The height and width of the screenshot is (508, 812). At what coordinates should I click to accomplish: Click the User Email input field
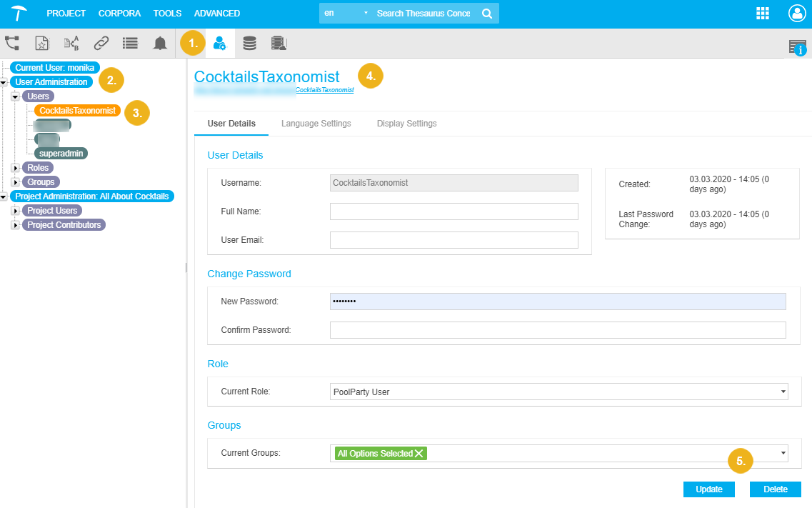pyautogui.click(x=454, y=240)
